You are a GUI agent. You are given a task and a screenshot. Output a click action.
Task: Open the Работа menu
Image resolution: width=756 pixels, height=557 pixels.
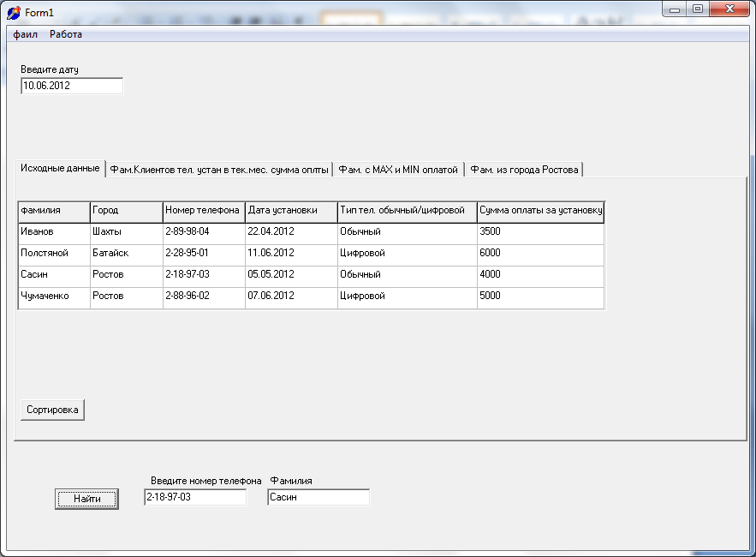click(x=66, y=34)
